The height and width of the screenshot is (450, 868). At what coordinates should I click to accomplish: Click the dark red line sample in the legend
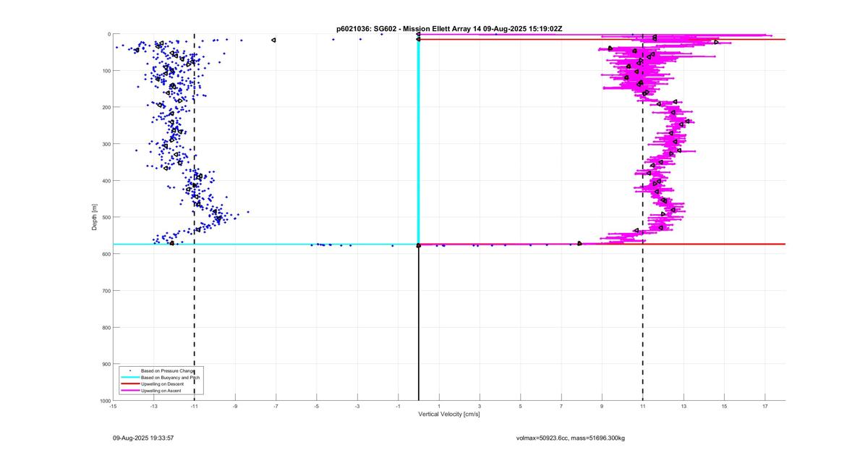129,384
